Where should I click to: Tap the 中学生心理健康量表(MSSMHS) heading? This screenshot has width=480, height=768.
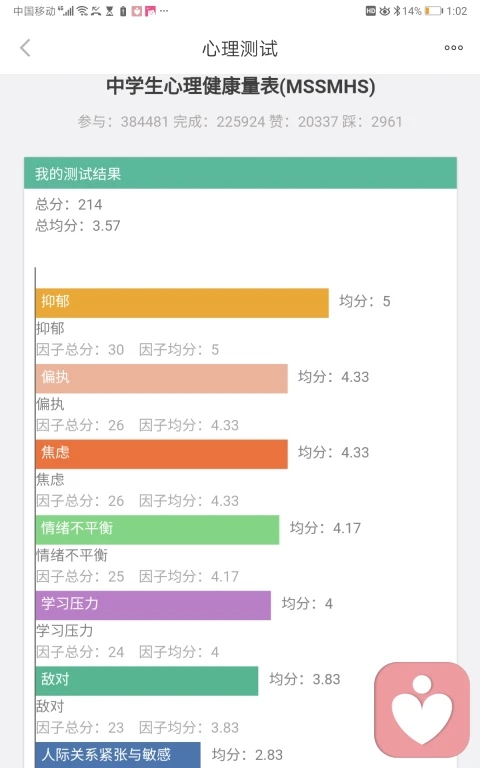[240, 86]
